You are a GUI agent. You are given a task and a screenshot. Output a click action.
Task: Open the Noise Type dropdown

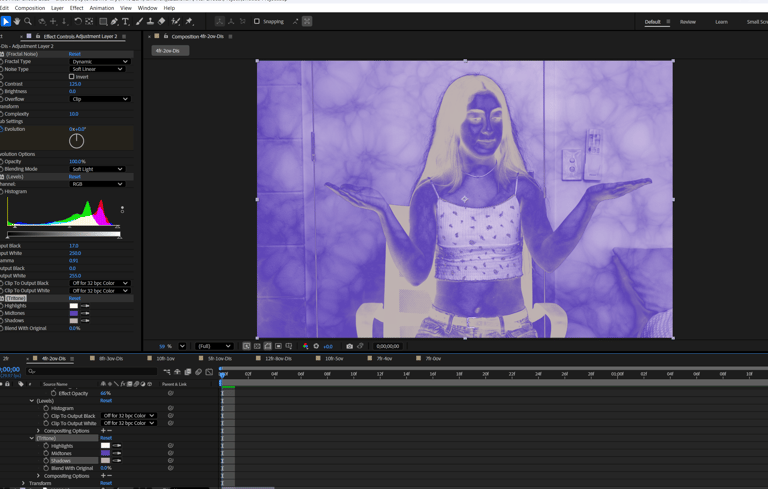(x=97, y=69)
